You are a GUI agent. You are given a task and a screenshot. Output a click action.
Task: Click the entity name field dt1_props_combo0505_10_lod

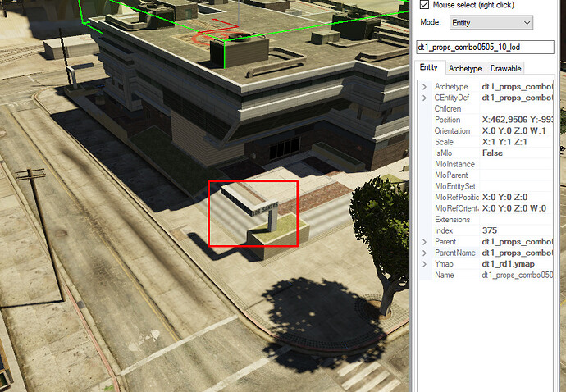click(x=485, y=47)
